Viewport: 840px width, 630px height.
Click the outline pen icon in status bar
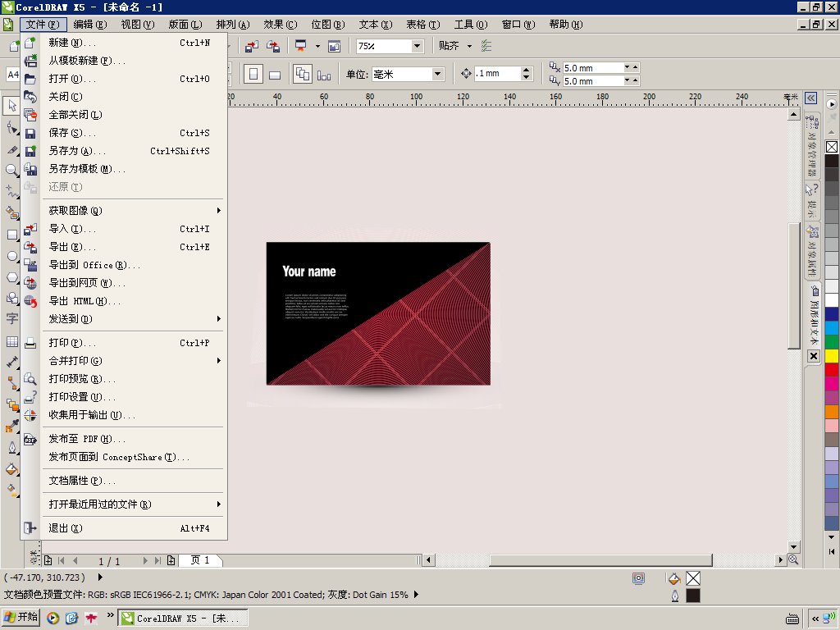pos(675,596)
